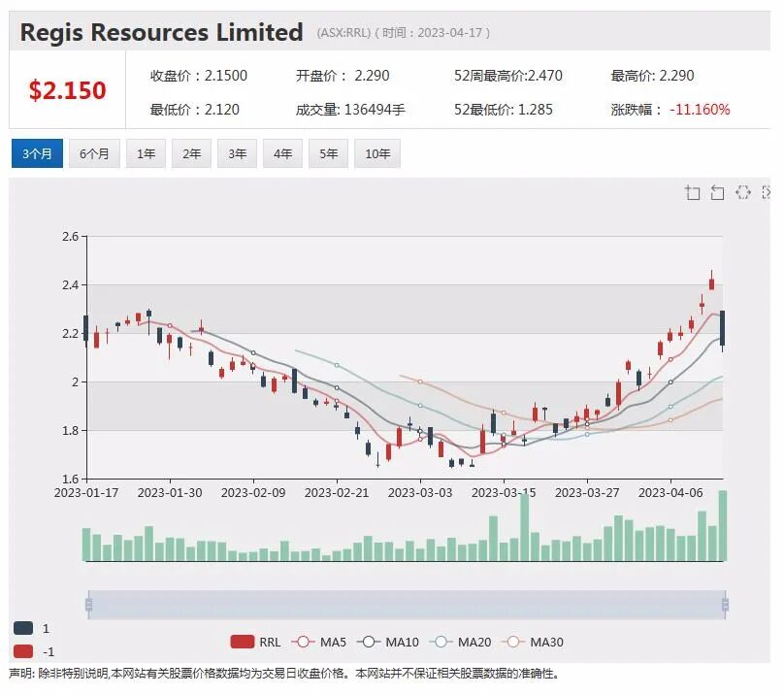The image size is (784, 695).
Task: Click the dark blue '1' visual map swatch
Action: [23, 628]
